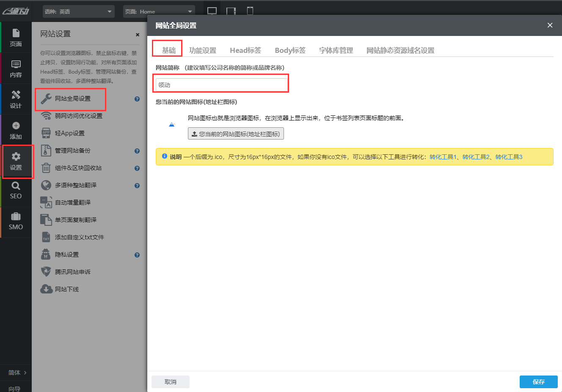
Task: Open the SEO magnifier sidebar icon
Action: click(x=16, y=190)
